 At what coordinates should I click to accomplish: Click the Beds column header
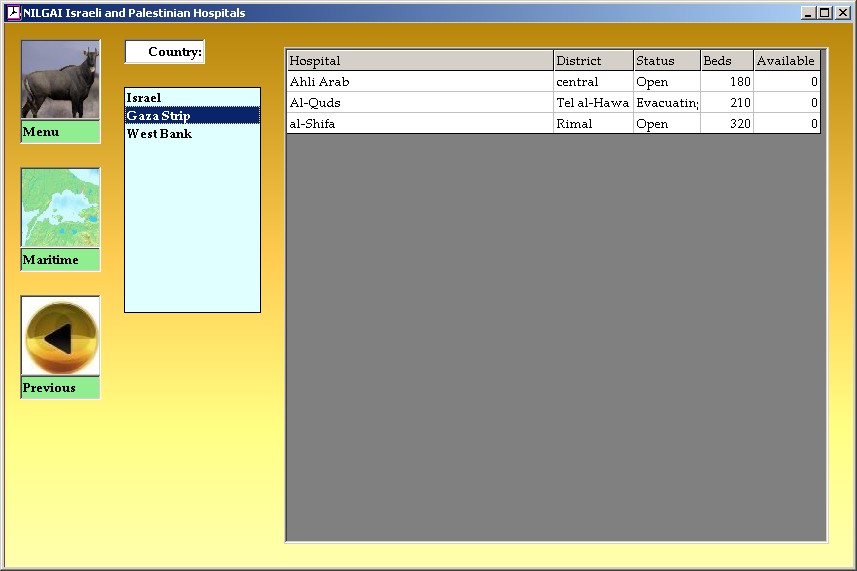(726, 61)
